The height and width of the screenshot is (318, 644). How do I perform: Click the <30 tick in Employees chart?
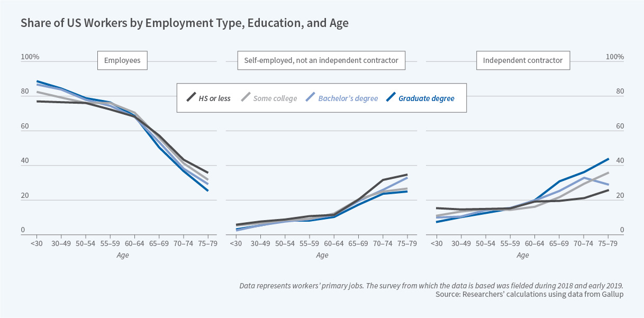[37, 244]
